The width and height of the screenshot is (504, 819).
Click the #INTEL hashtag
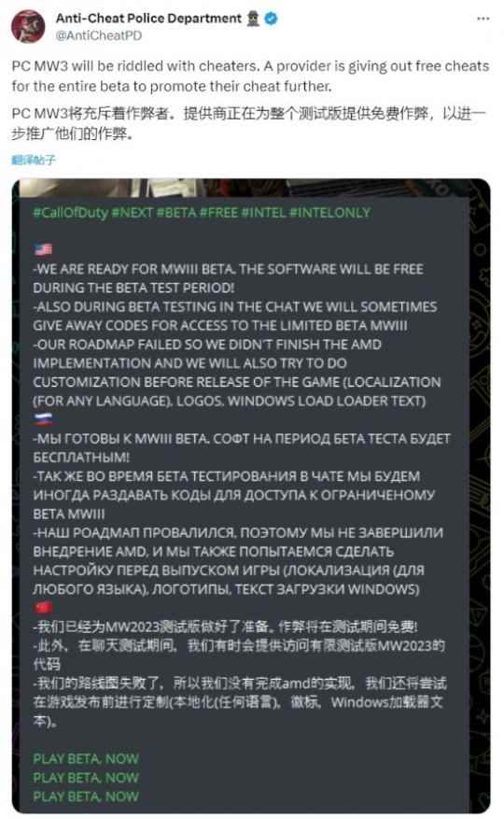tap(263, 213)
